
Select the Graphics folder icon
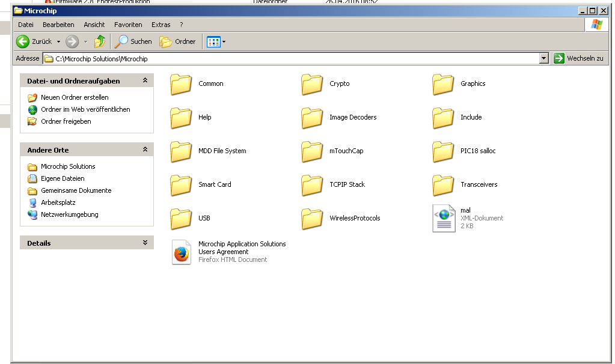(443, 84)
